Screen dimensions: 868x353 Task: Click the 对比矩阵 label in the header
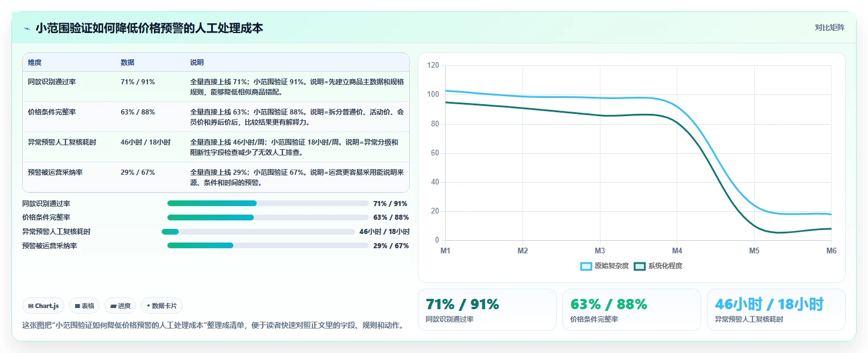pos(829,27)
